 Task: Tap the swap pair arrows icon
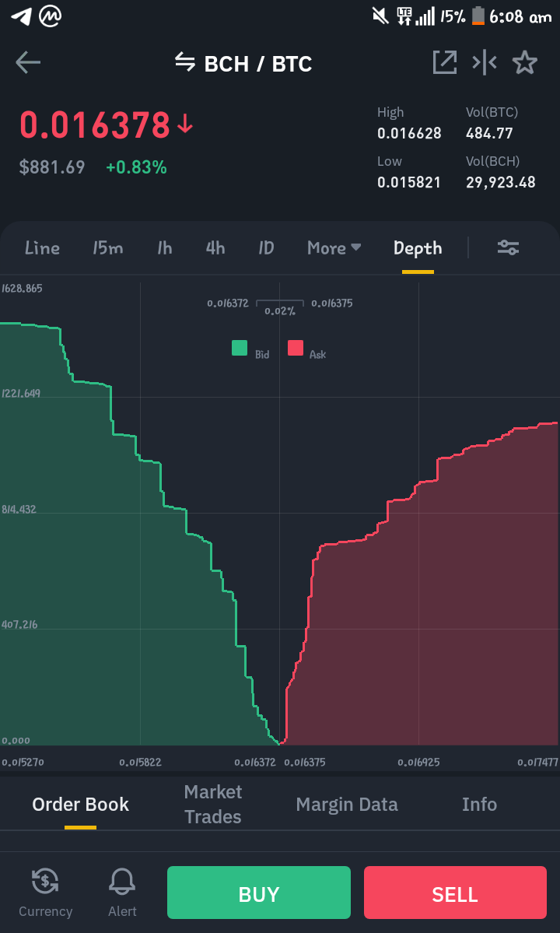pyautogui.click(x=185, y=61)
